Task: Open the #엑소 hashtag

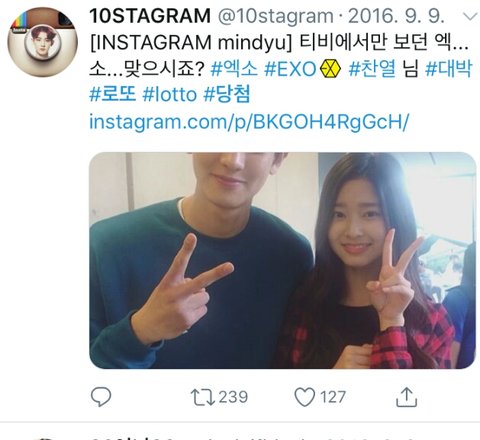Action: (234, 69)
